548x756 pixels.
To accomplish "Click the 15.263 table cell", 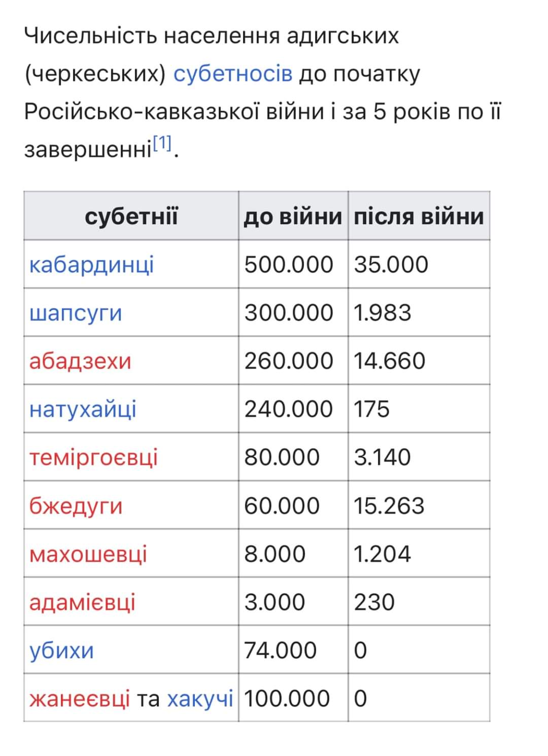I will click(389, 506).
